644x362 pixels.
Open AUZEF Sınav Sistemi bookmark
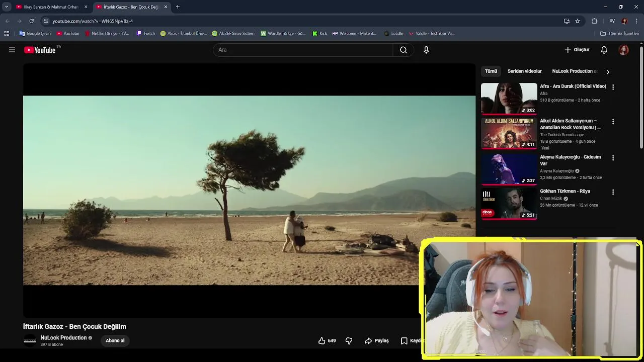(233, 34)
